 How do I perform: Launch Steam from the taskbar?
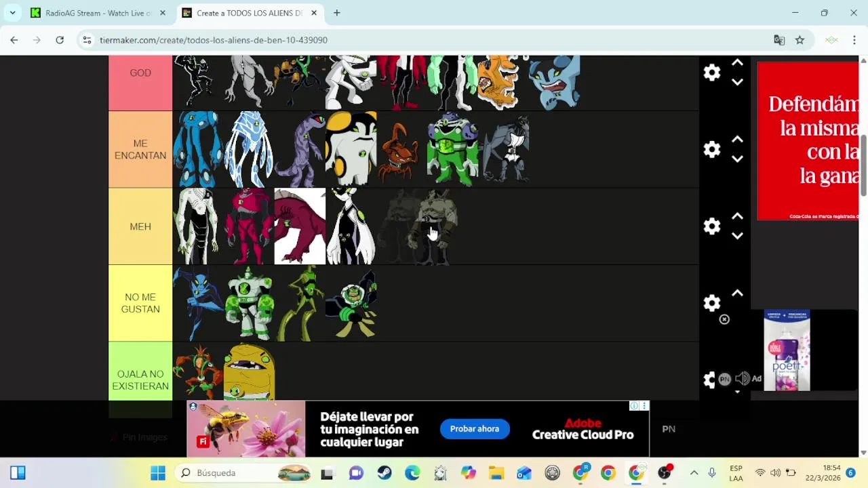coord(384,473)
